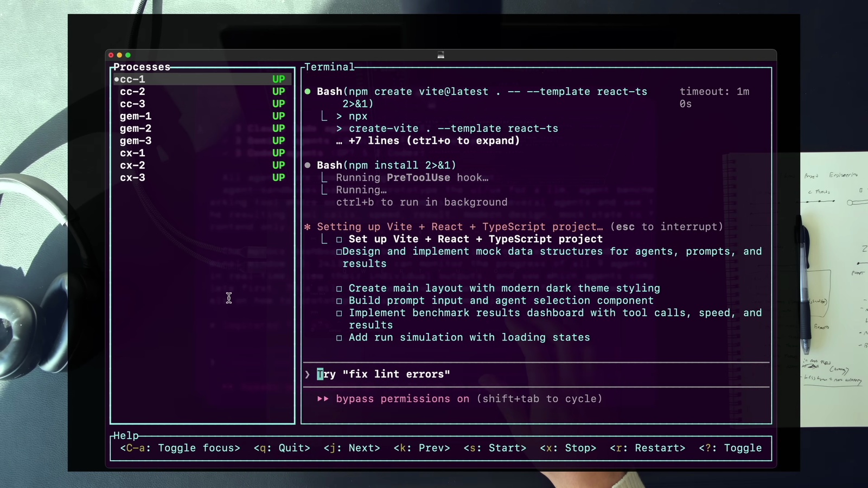
Task: Check the Set up Vite task checkbox
Action: (x=339, y=239)
